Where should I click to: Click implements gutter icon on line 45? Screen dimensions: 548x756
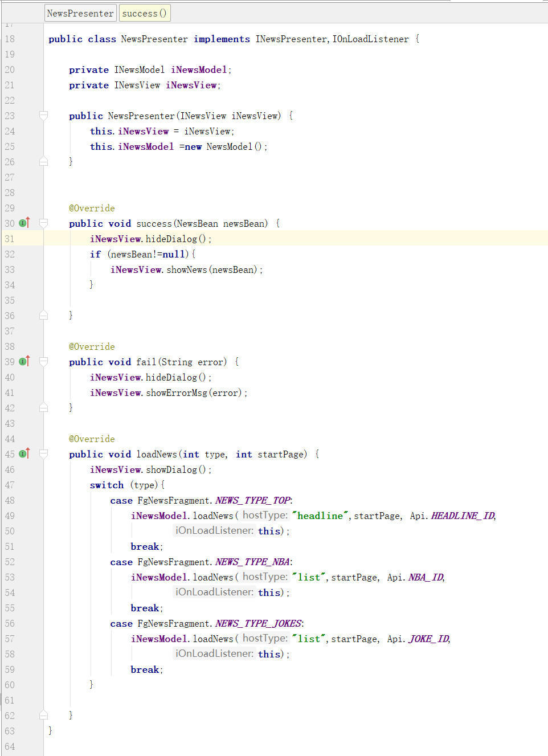(24, 453)
